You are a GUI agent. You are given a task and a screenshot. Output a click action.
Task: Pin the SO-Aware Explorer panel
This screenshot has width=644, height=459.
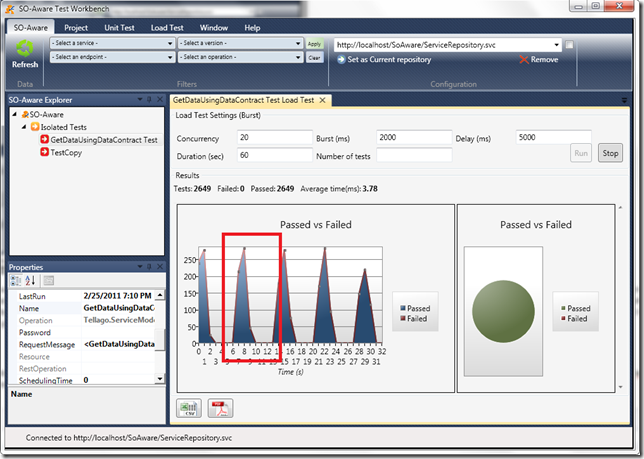[150, 99]
